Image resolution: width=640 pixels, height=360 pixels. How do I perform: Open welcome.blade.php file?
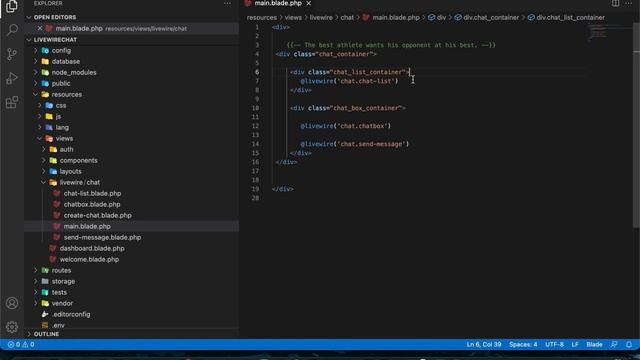coord(89,260)
